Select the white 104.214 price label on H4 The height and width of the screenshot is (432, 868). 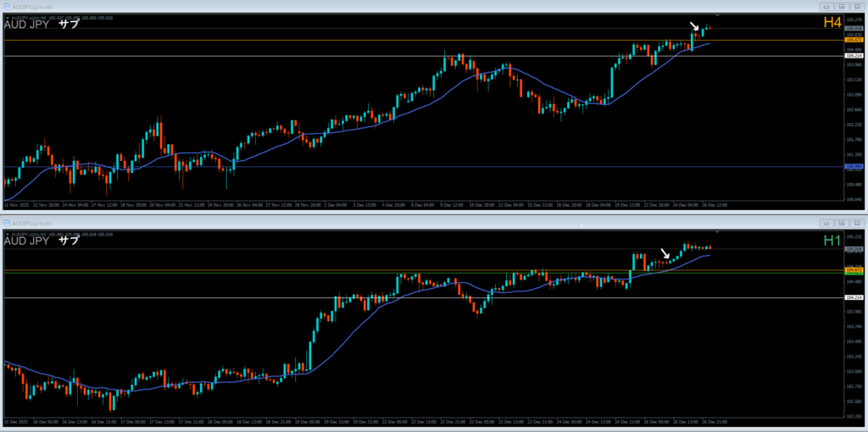pyautogui.click(x=854, y=56)
